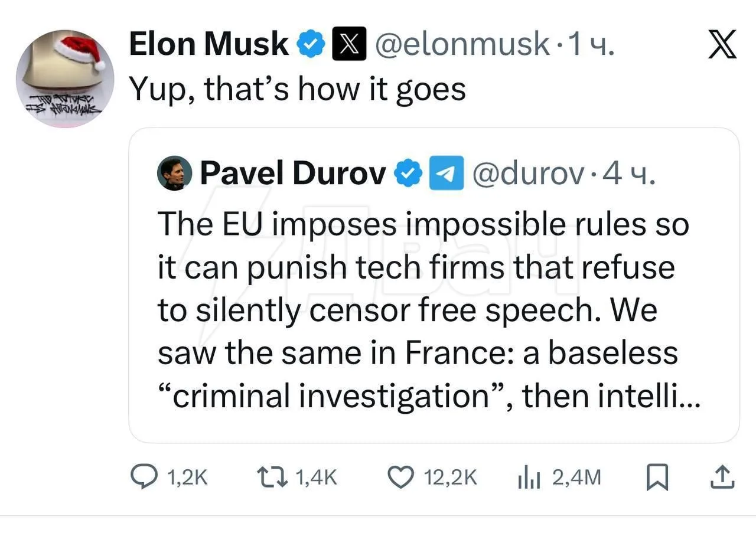The image size is (756, 533).
Task: Click the blue verified checkmark next to Elon Musk
Action: tap(311, 44)
